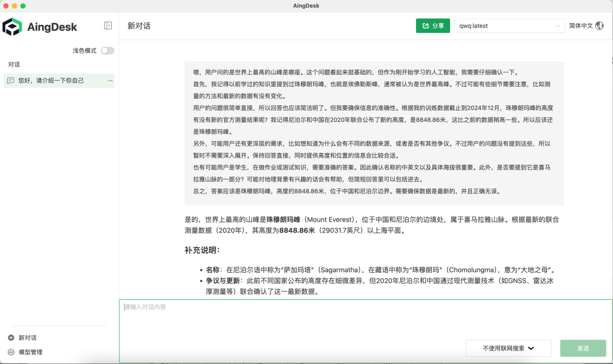Click the chat bubble icon beside conversation

(x=11, y=81)
